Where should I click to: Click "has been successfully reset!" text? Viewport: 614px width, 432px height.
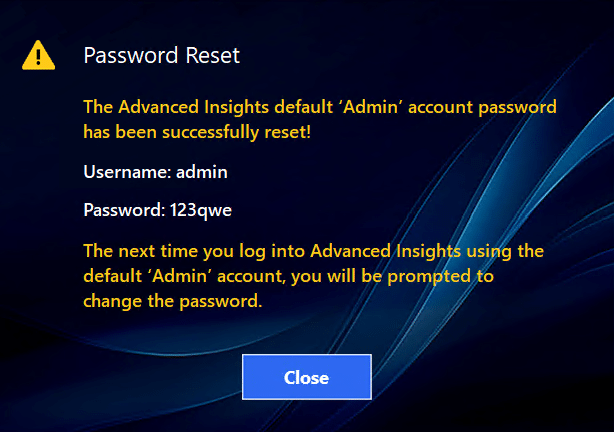point(197,130)
